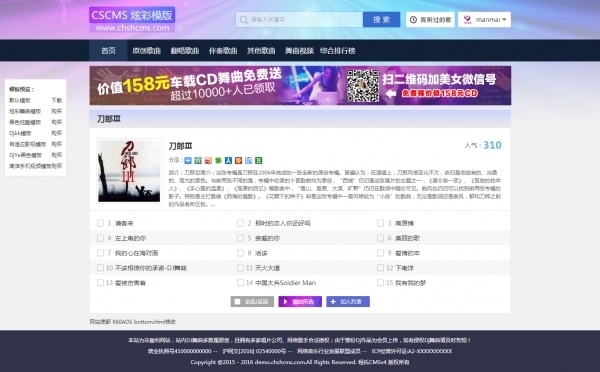Click the blue 搜索 button

tap(382, 20)
